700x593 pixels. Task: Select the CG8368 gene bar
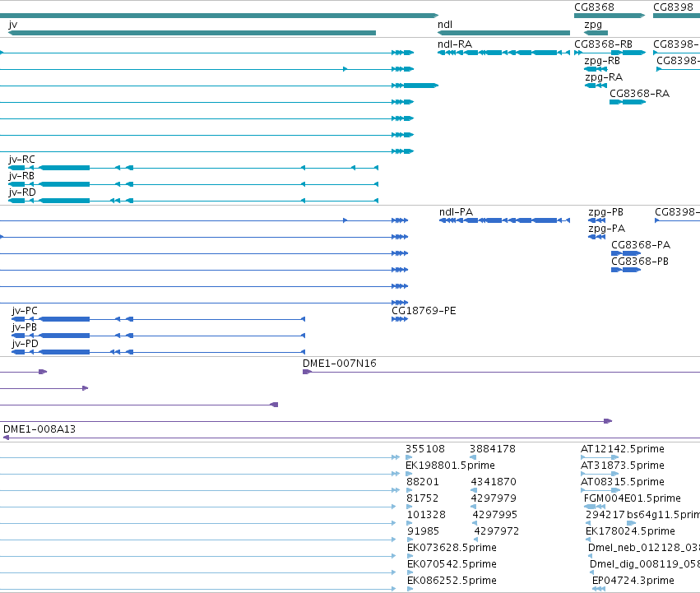[x=610, y=16]
